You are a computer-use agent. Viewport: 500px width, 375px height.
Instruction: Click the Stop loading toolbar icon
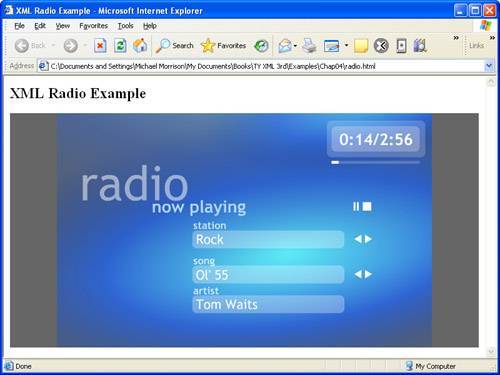[100, 46]
